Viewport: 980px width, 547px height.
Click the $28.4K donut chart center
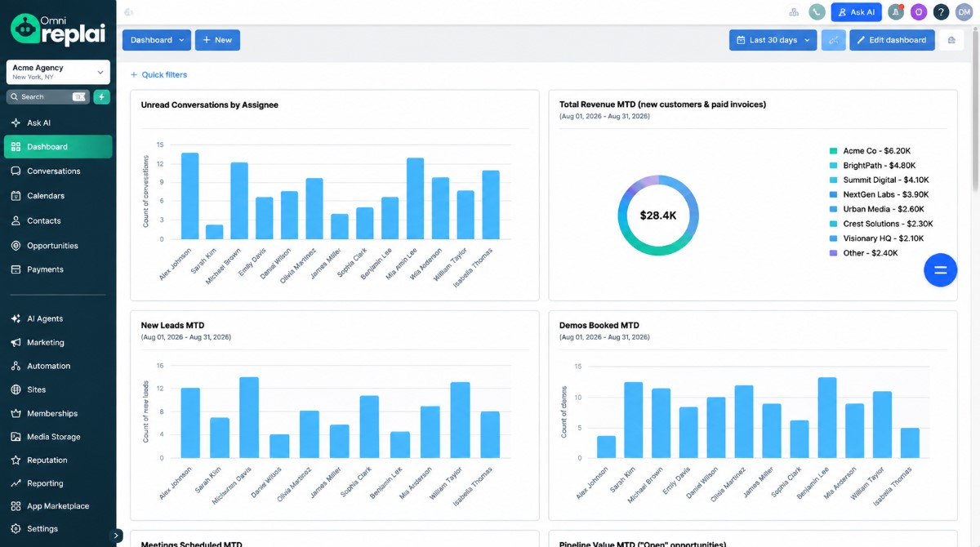[657, 216]
